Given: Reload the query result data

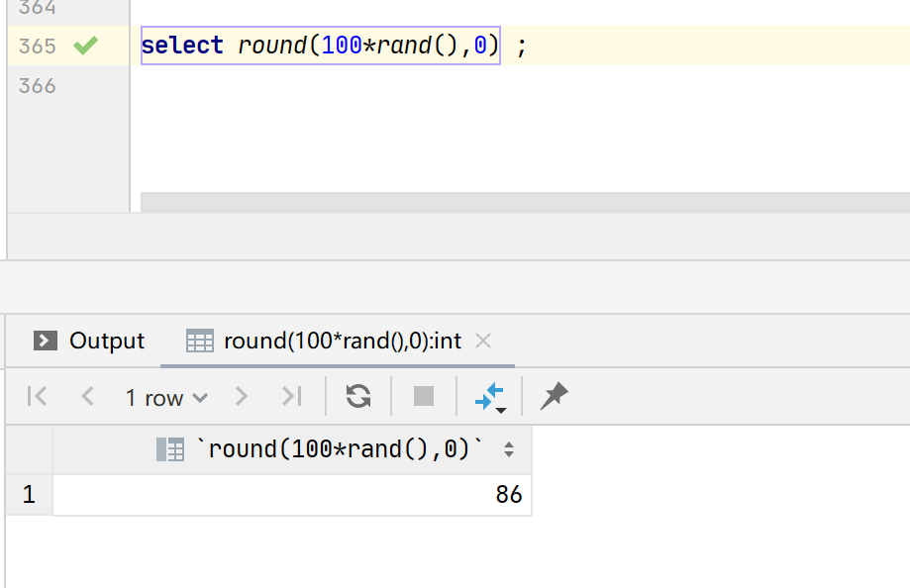Looking at the screenshot, I should pos(358,396).
